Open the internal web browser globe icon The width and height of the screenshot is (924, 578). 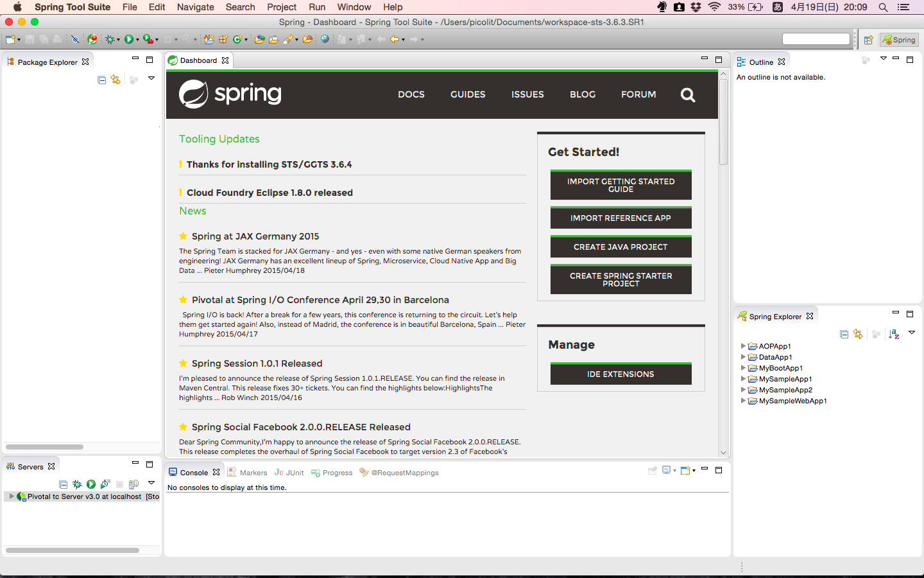click(x=325, y=40)
